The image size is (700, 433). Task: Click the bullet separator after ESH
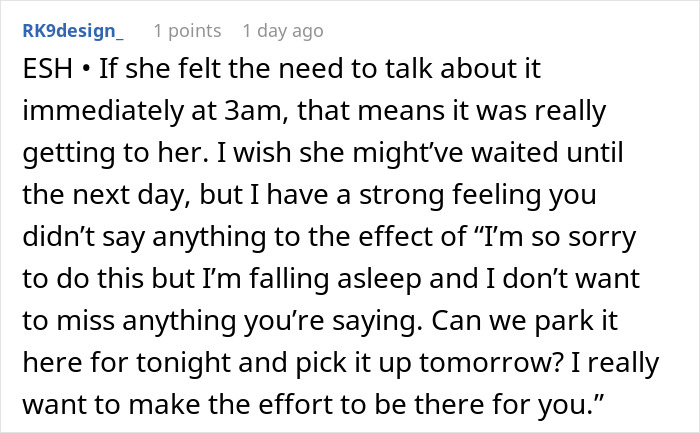[x=87, y=69]
